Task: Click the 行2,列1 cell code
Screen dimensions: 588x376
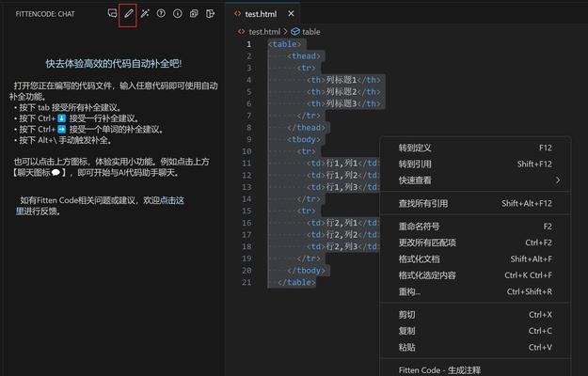Action: [342, 223]
